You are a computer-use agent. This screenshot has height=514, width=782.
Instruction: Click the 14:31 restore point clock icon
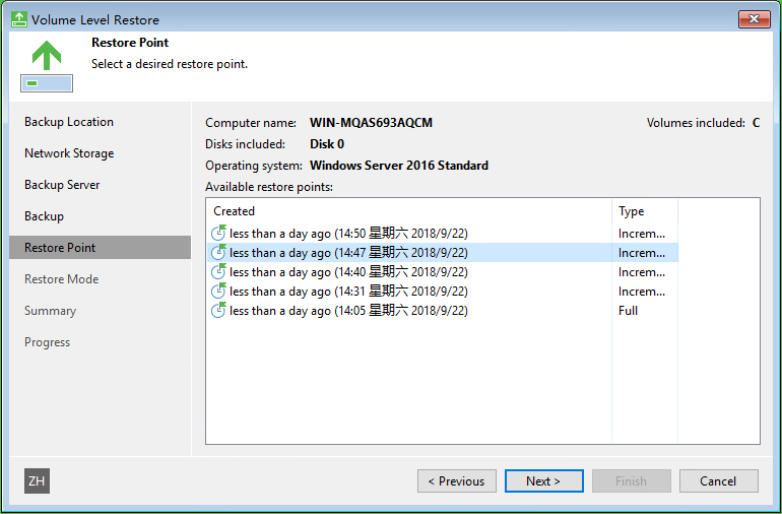(218, 291)
